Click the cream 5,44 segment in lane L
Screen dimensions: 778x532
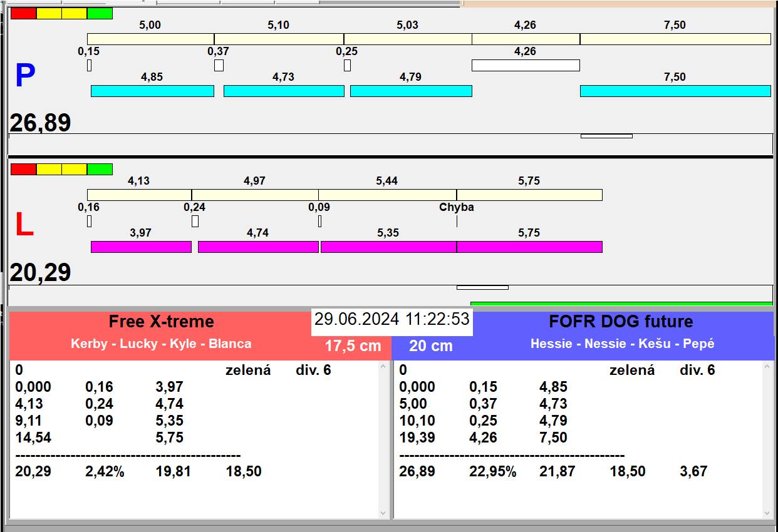388,195
